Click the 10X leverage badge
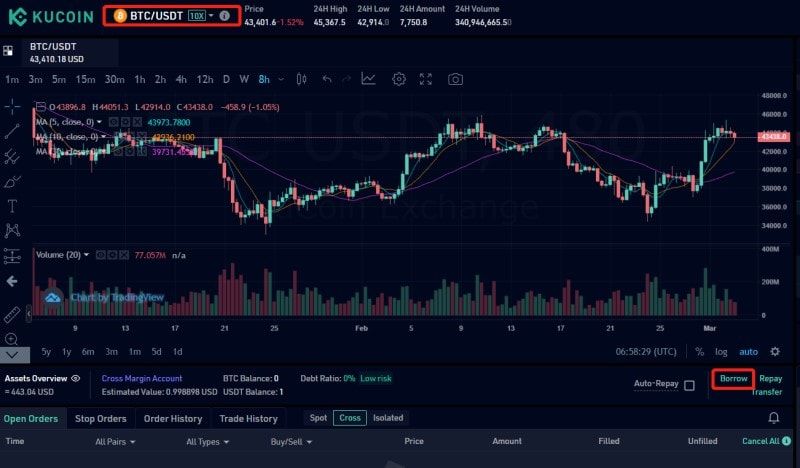 tap(197, 16)
